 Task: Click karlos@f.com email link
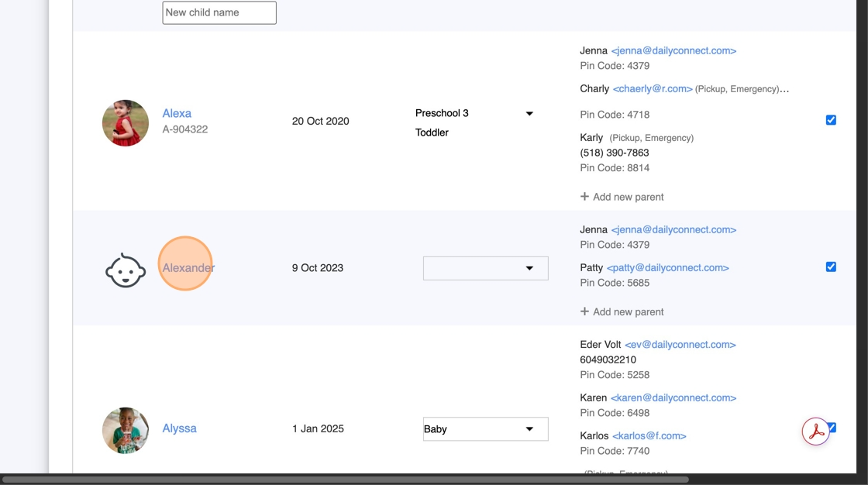coord(649,436)
